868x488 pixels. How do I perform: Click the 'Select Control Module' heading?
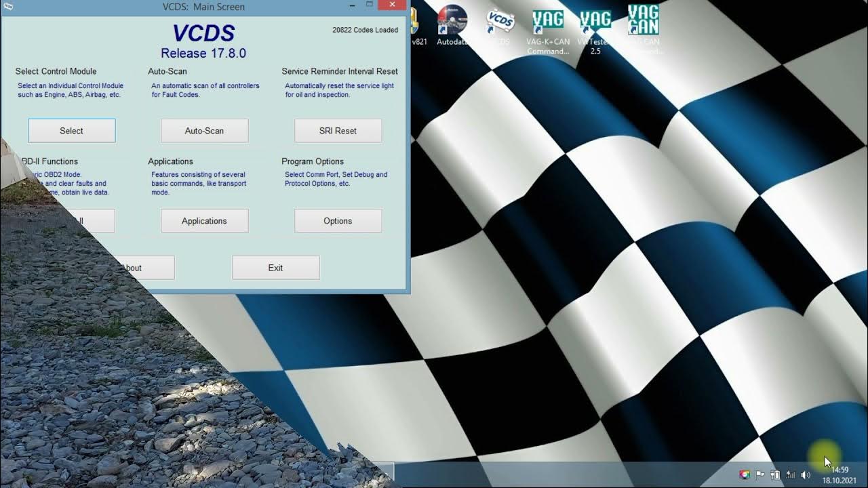[56, 71]
